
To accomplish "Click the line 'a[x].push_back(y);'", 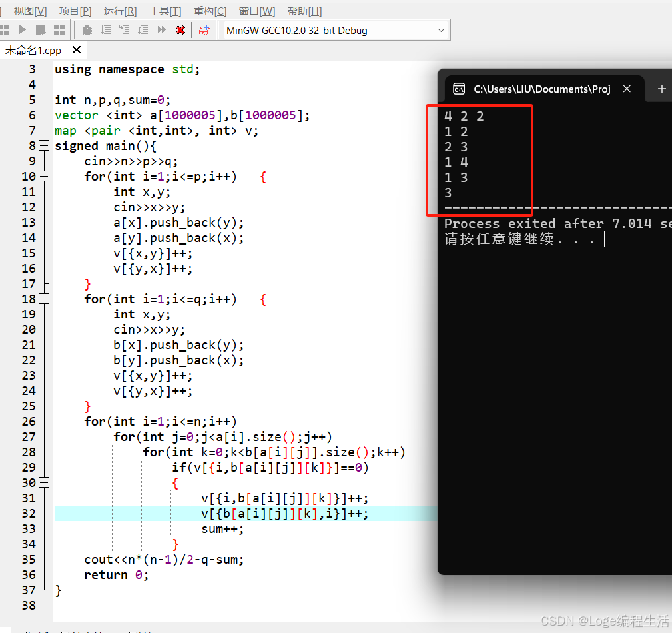I will (x=178, y=223).
